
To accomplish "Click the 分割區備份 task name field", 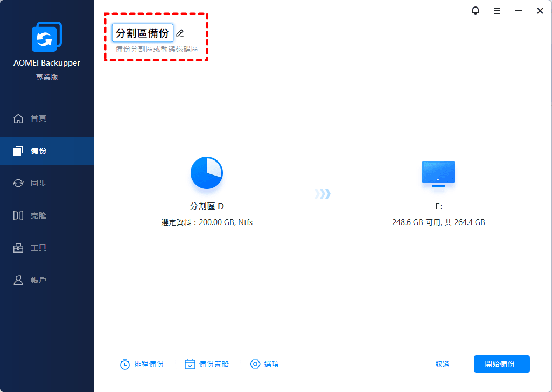I will (143, 33).
